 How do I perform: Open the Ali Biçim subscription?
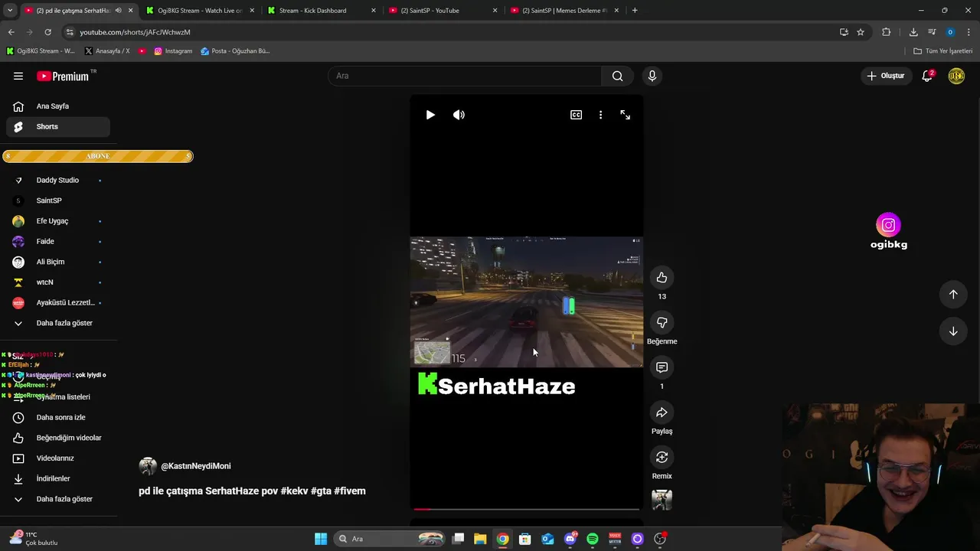58,262
